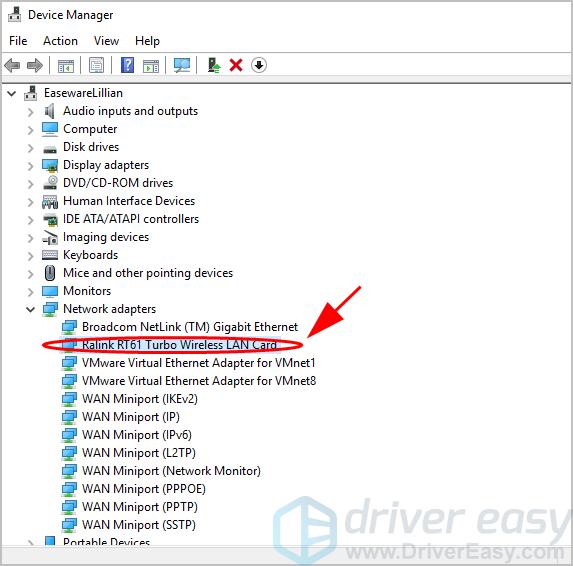
Task: Click the Forward arrow toolbar icon
Action: point(35,66)
